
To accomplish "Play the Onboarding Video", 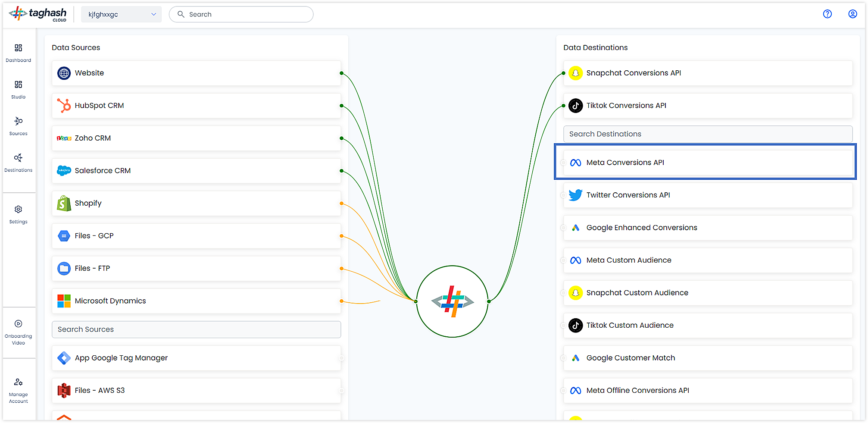I will 19,332.
